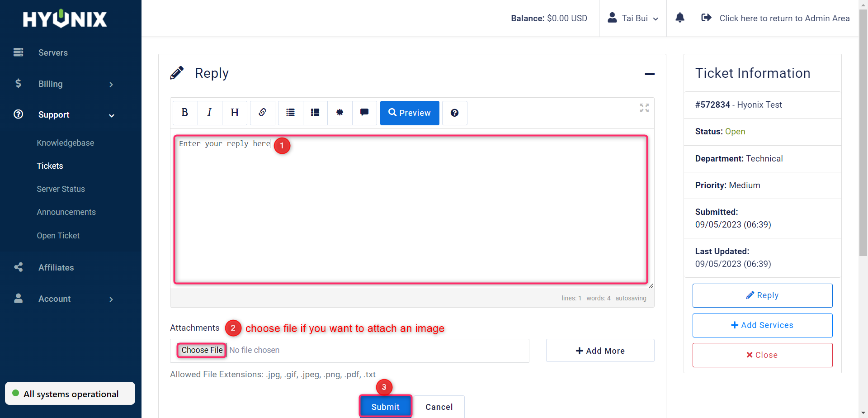The width and height of the screenshot is (868, 418).
Task: Open the Tai Bui user dropdown
Action: 633,18
